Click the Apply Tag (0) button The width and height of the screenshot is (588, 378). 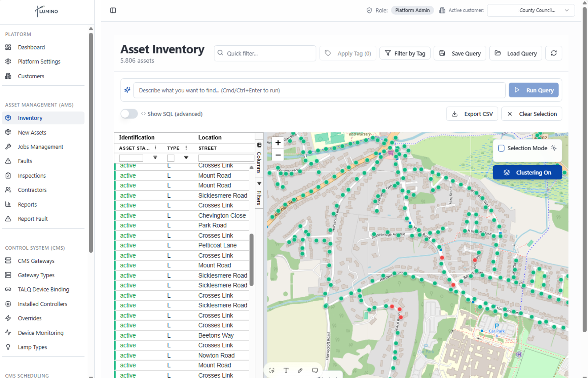pos(348,53)
